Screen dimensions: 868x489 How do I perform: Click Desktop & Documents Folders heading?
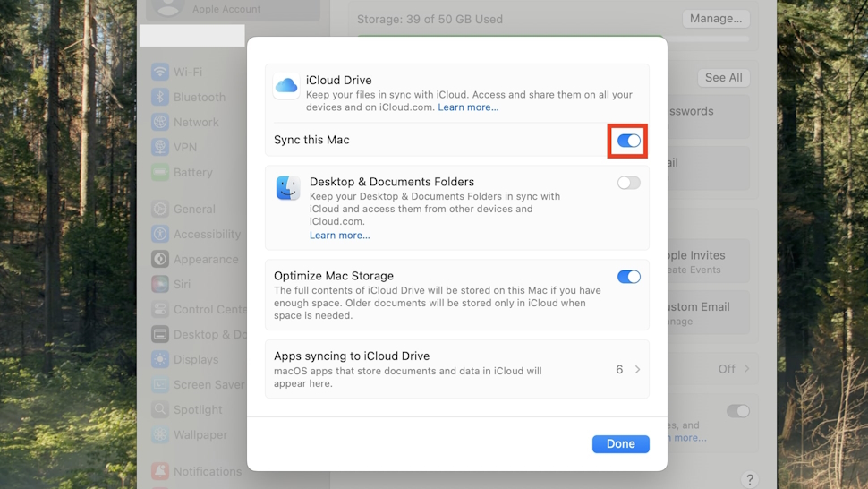click(392, 182)
